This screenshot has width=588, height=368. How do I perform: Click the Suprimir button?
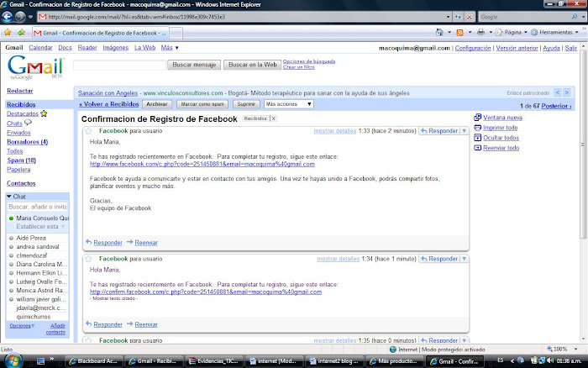(x=246, y=104)
